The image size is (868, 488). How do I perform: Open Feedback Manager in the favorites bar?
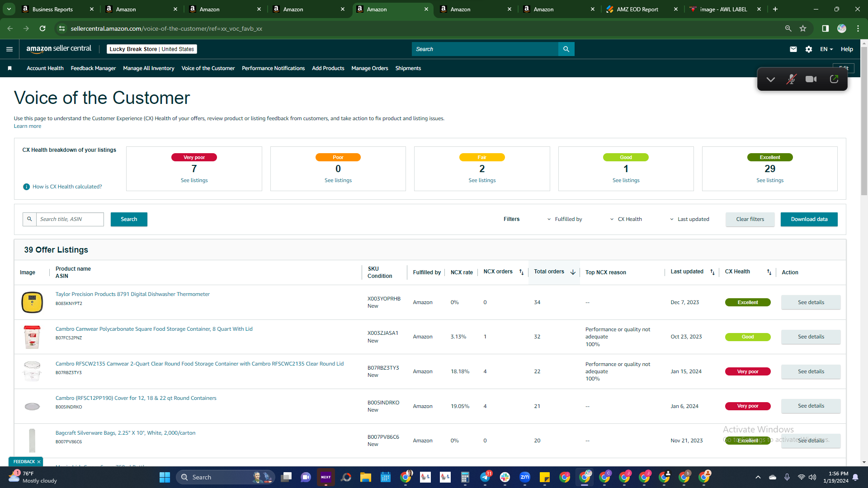tap(93, 68)
